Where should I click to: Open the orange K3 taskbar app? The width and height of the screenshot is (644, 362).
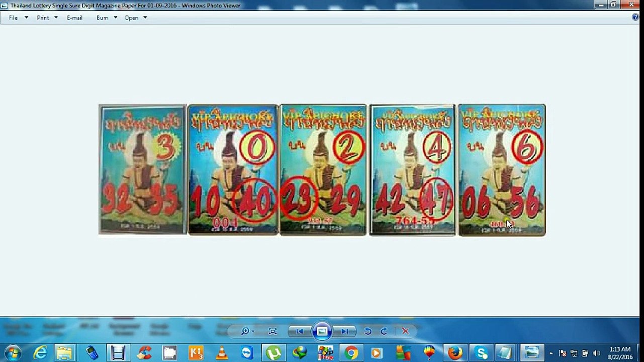point(196,353)
